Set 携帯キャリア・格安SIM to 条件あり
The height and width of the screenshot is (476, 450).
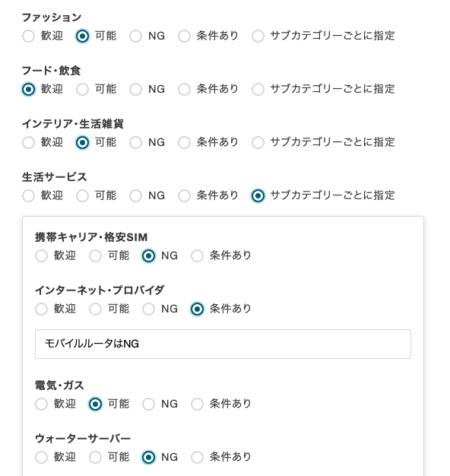197,255
